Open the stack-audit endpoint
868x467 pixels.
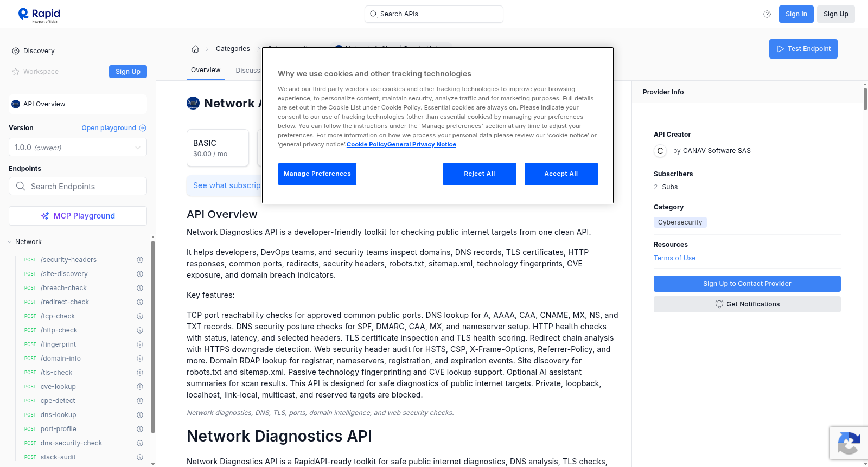(58, 457)
